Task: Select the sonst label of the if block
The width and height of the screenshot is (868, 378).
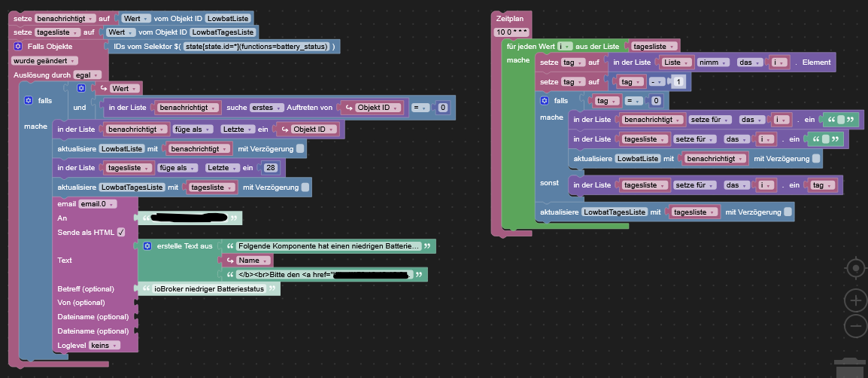Action: pyautogui.click(x=549, y=182)
